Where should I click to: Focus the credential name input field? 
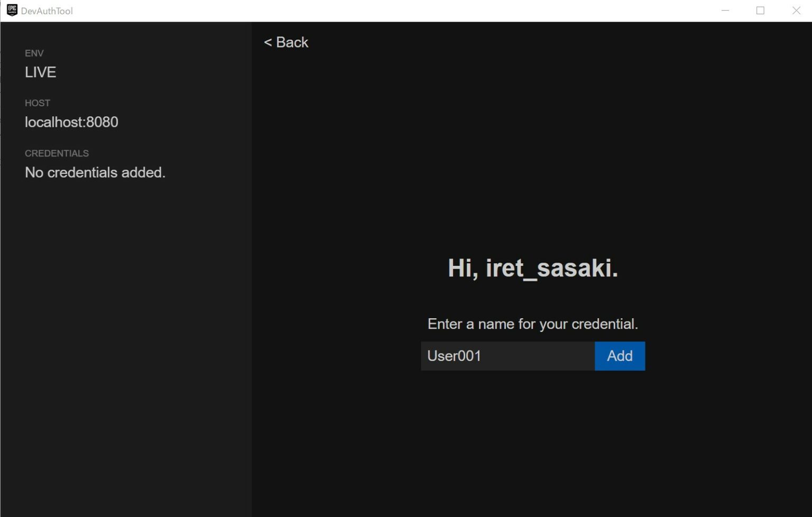pos(507,356)
